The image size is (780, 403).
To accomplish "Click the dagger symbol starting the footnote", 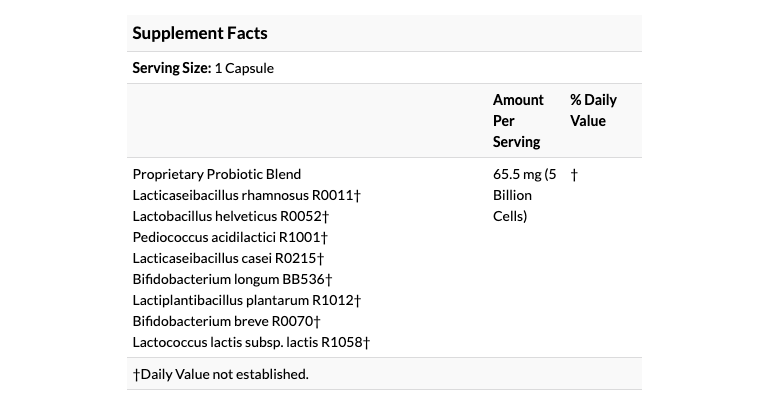I will pyautogui.click(x=136, y=374).
